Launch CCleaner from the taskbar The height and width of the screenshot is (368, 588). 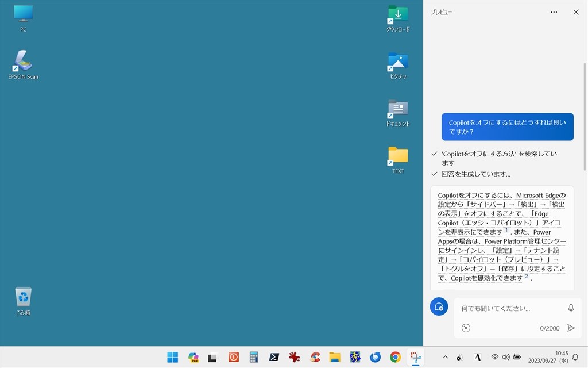pyautogui.click(x=315, y=357)
